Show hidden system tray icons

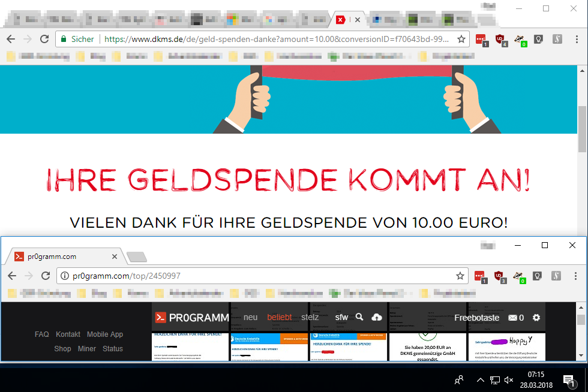(x=480, y=380)
